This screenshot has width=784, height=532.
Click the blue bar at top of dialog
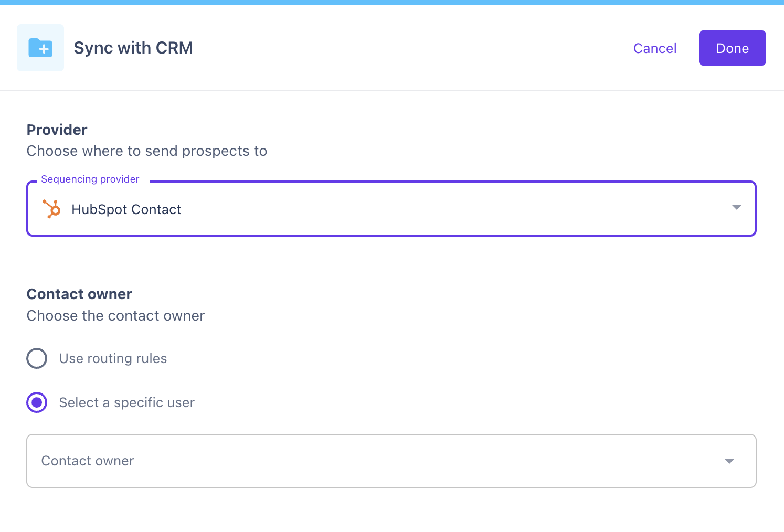coord(392,3)
